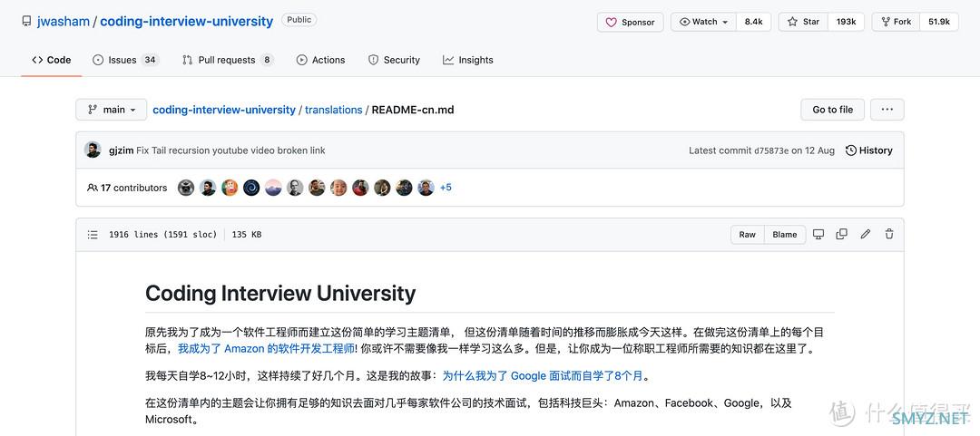Image resolution: width=980 pixels, height=436 pixels.
Task: Fork this repository
Action: tap(897, 22)
